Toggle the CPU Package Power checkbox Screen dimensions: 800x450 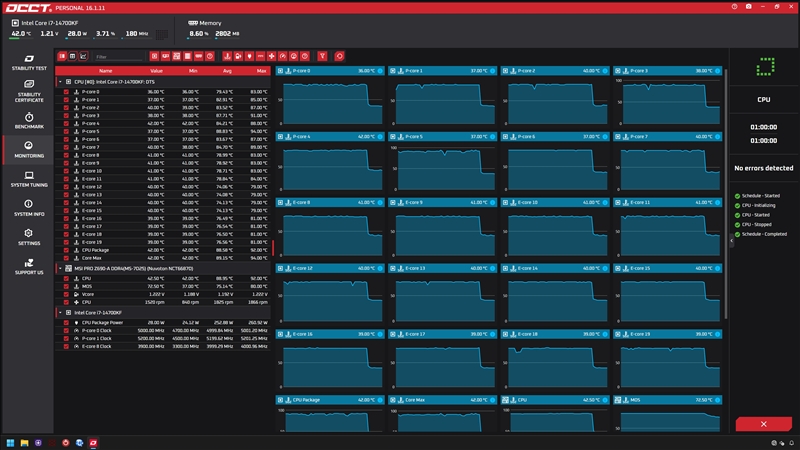[x=66, y=322]
